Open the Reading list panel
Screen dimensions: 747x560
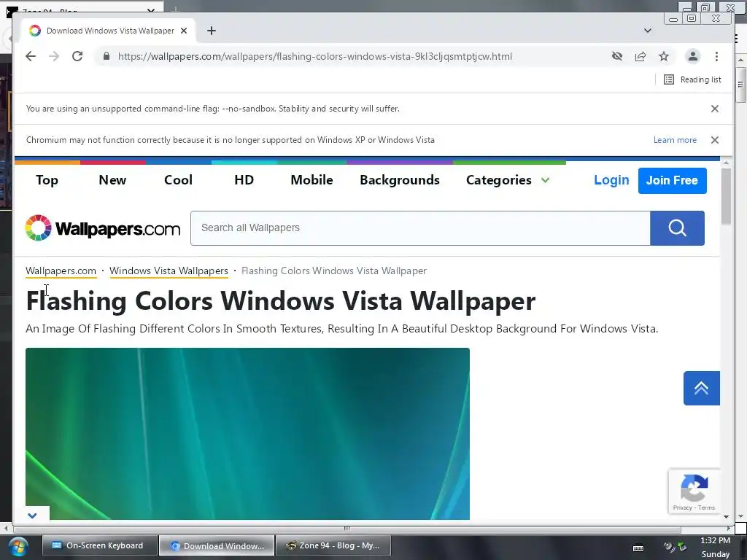tap(692, 79)
